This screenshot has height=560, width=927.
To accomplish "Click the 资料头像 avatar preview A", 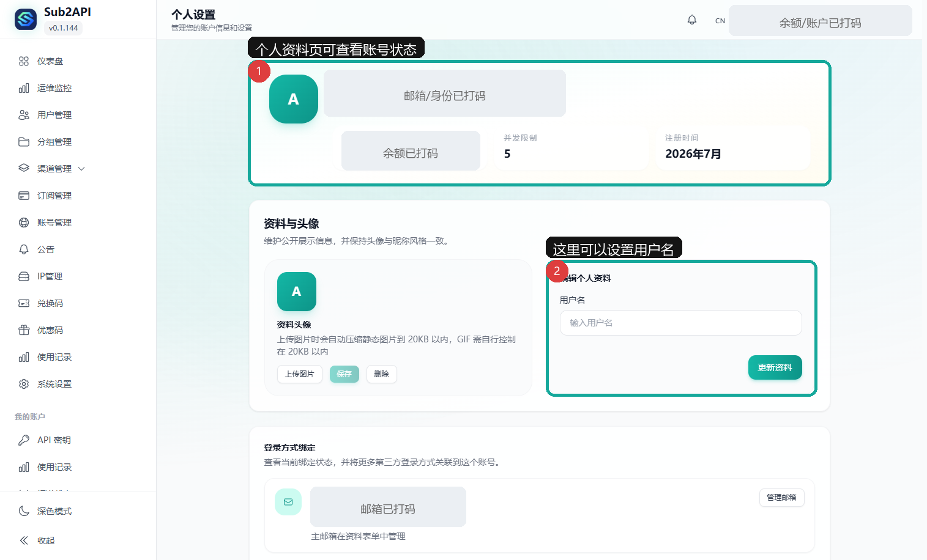I will pos(297,292).
